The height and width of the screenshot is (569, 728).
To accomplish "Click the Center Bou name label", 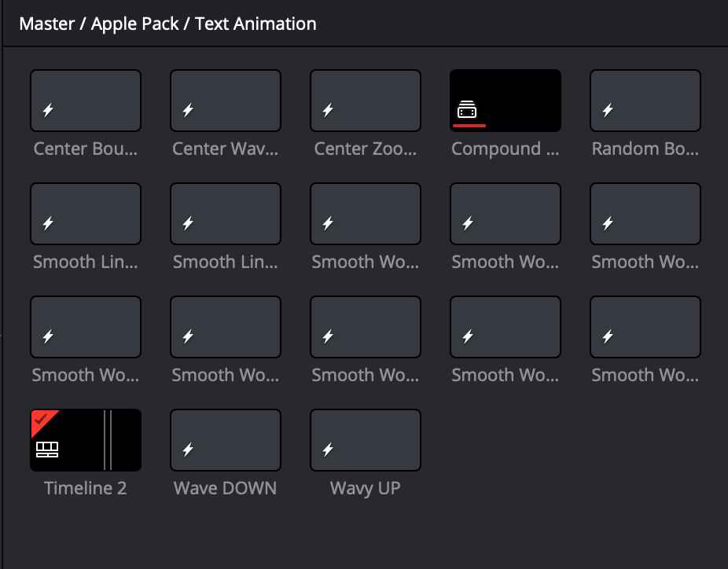I will (x=85, y=149).
